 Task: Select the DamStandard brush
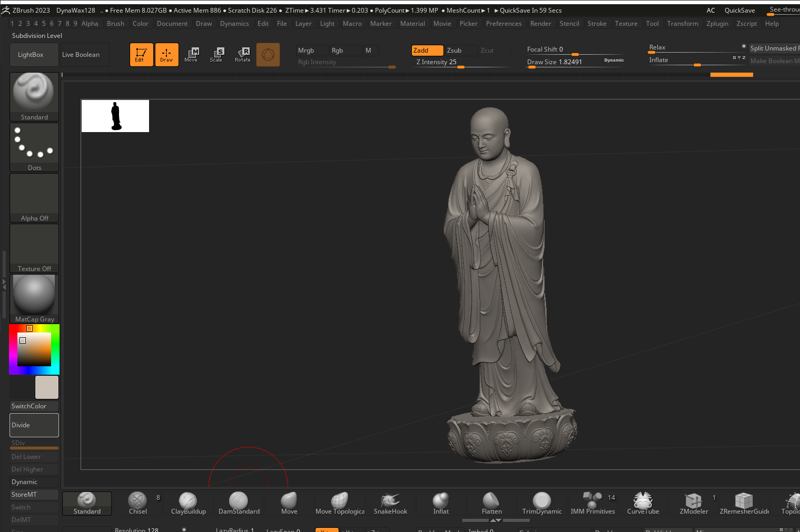[x=239, y=503]
